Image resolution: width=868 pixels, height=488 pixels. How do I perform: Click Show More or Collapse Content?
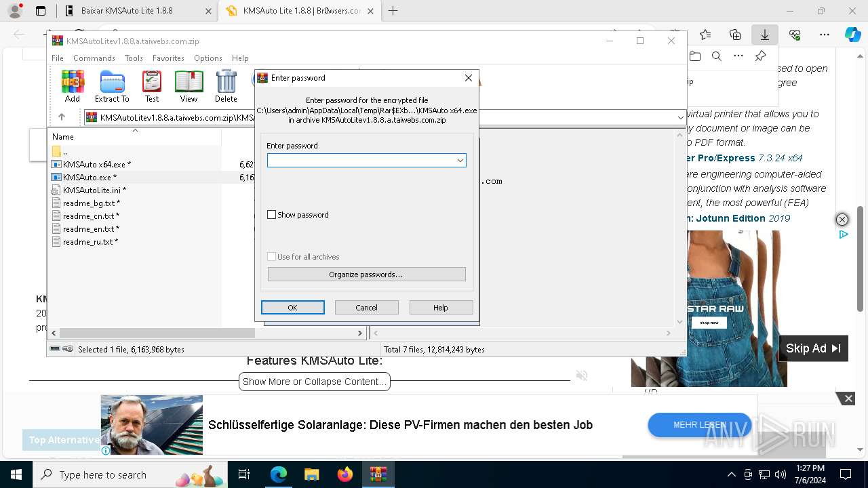(x=315, y=382)
